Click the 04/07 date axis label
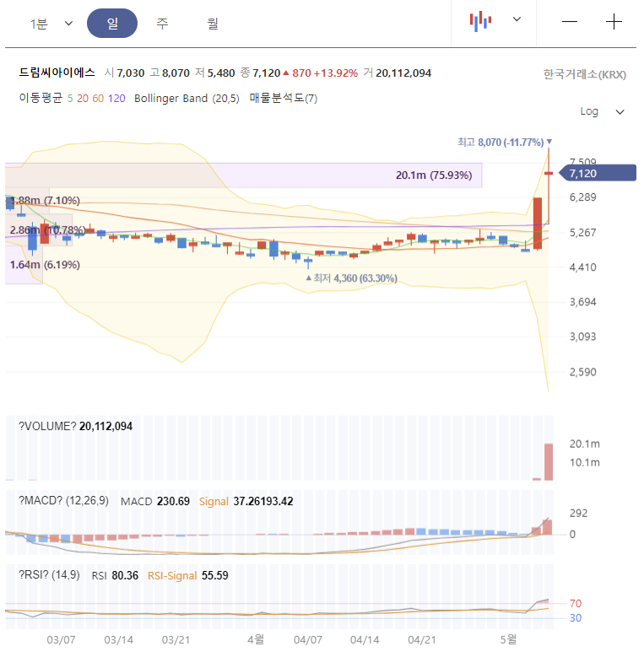This screenshot has height=668, width=644. (308, 640)
